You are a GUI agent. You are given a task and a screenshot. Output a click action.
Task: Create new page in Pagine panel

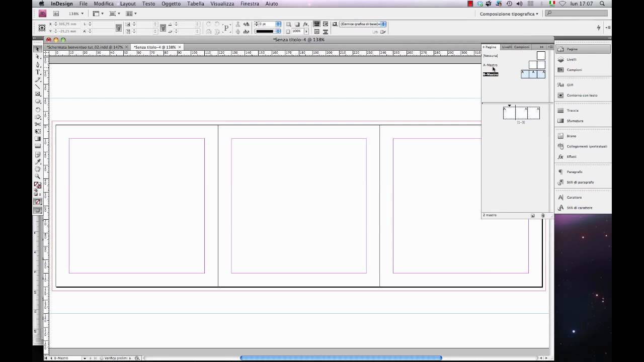532,215
